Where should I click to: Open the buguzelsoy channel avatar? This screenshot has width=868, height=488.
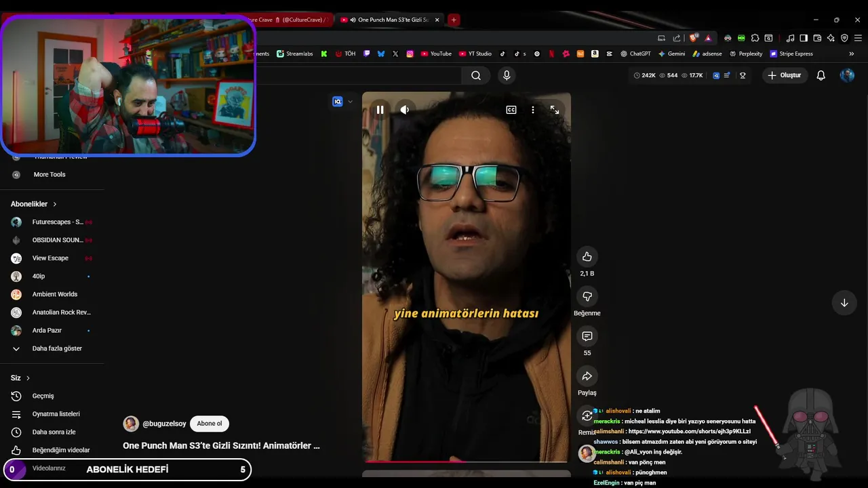click(131, 424)
